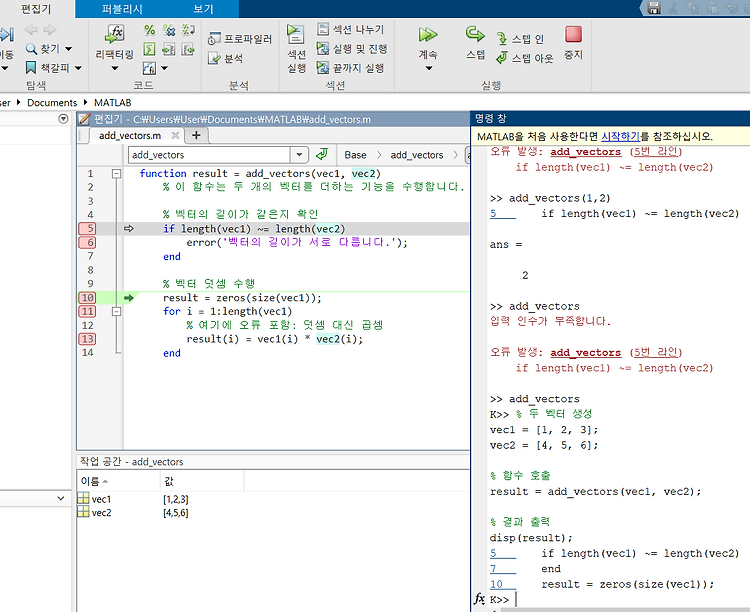Toggle breakpoint on line 11

(x=88, y=312)
